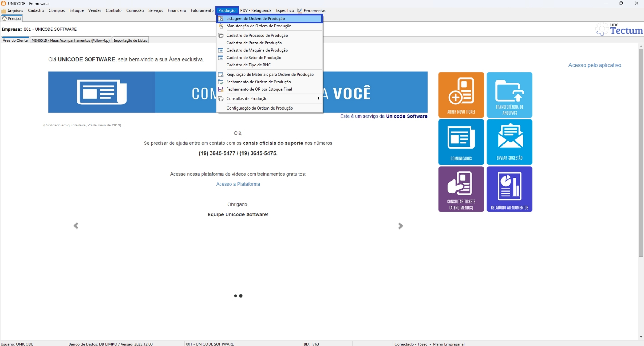Viewport: 644px width, 346px height.
Task: Switch to MEN0015 Meus Acompanhamentos tab
Action: (70, 40)
